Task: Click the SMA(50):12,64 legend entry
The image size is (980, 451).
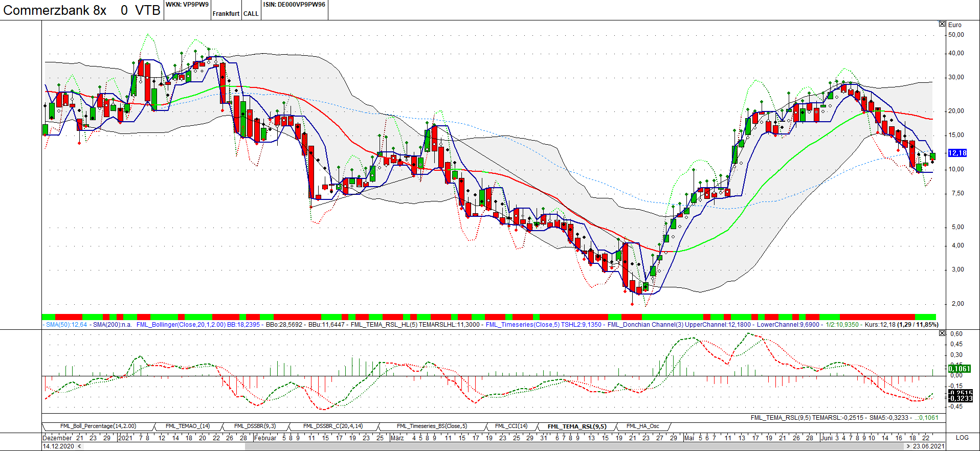Action: [x=66, y=324]
